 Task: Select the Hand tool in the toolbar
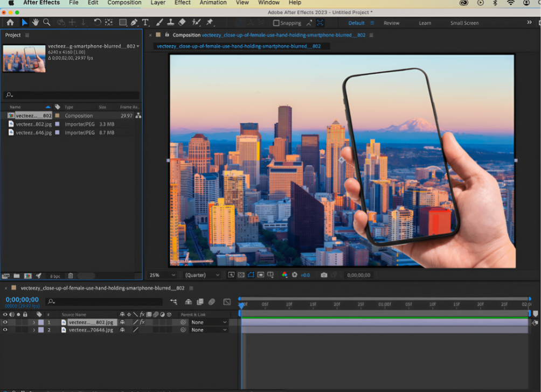(x=36, y=23)
